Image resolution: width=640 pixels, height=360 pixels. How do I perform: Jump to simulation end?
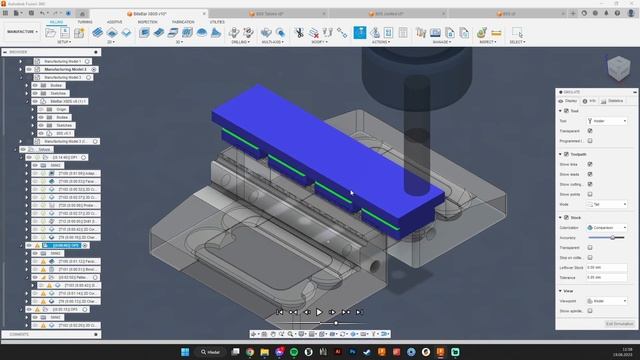tap(359, 312)
